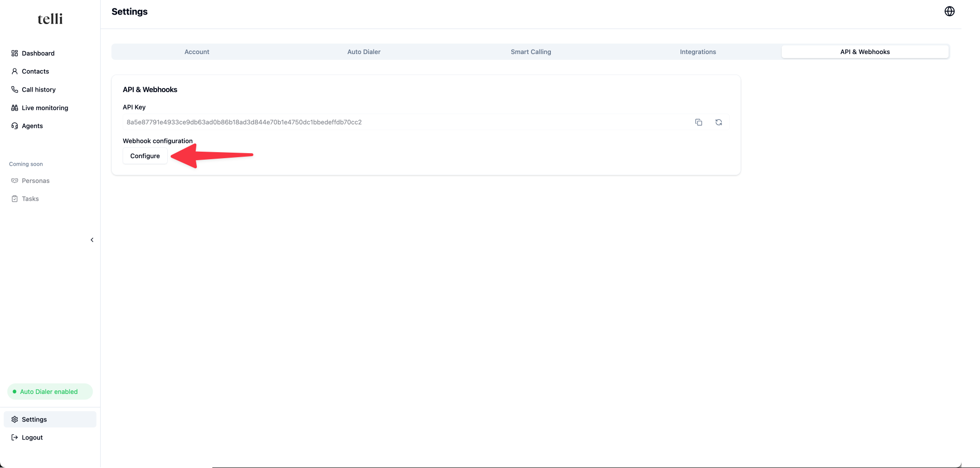The image size is (980, 468).
Task: Regenerate the API key
Action: click(719, 122)
